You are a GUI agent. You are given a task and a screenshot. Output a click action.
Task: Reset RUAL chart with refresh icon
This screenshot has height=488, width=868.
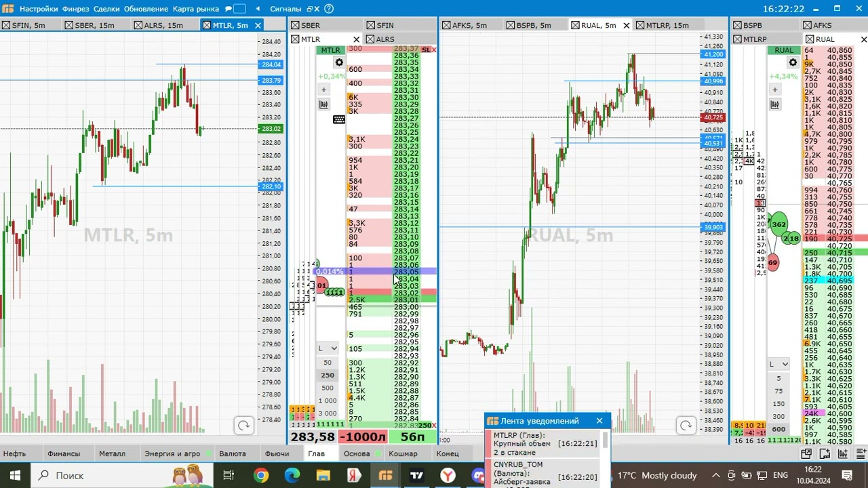point(686,425)
